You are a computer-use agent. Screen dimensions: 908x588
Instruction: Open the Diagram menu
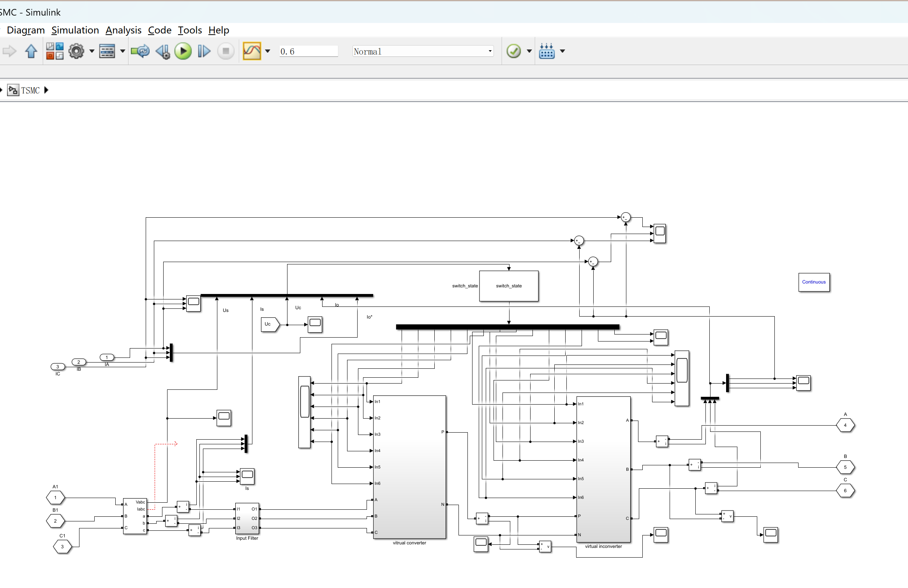26,30
